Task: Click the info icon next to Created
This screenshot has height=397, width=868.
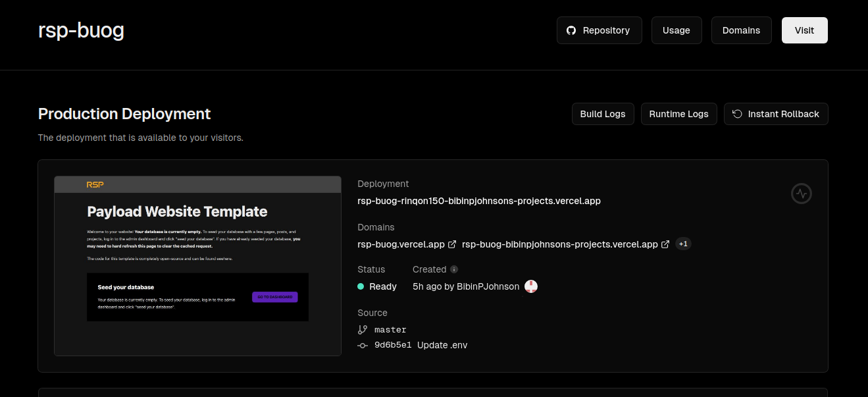Action: [454, 269]
